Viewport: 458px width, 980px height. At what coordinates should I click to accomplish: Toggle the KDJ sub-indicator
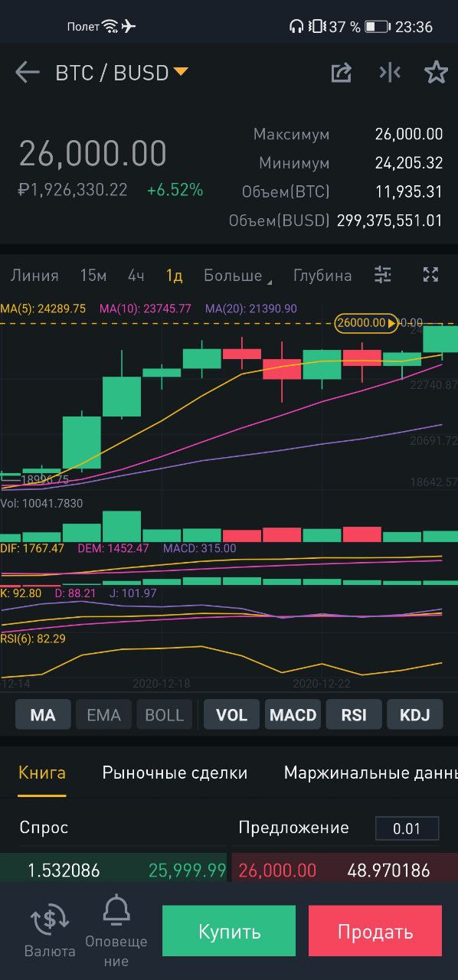coord(415,715)
